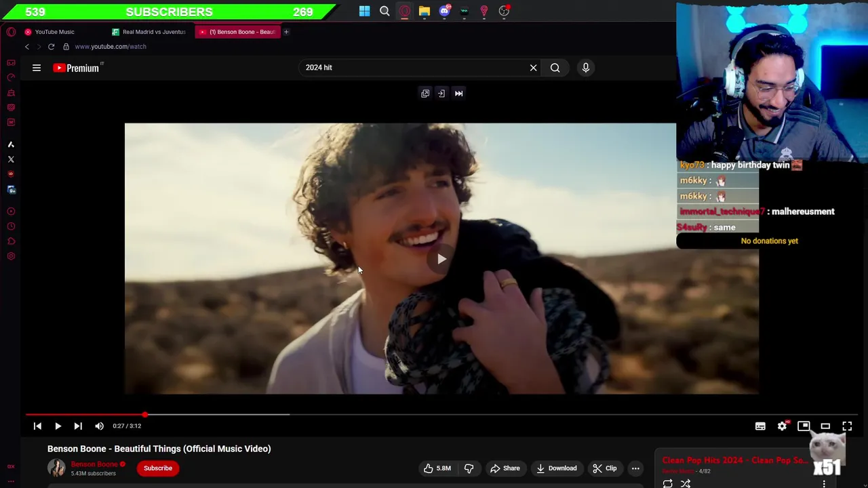Jump to previous video in playlist
The width and height of the screenshot is (868, 488).
point(37,426)
